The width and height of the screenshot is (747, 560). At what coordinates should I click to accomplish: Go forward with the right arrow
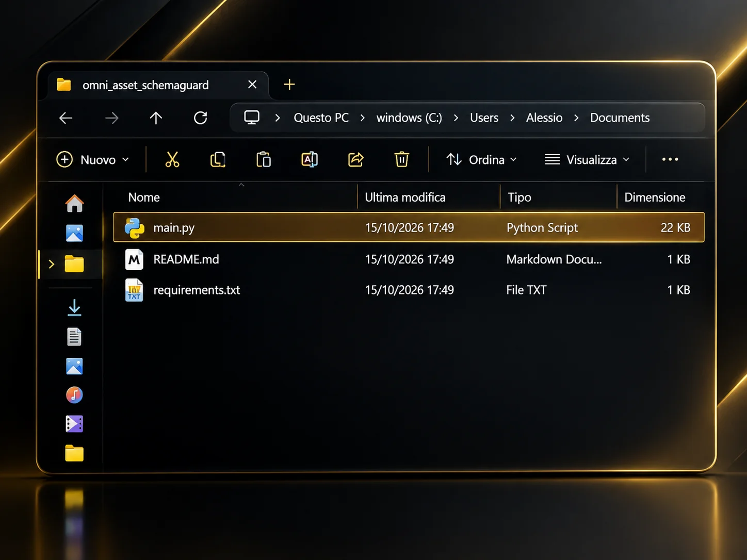click(111, 118)
